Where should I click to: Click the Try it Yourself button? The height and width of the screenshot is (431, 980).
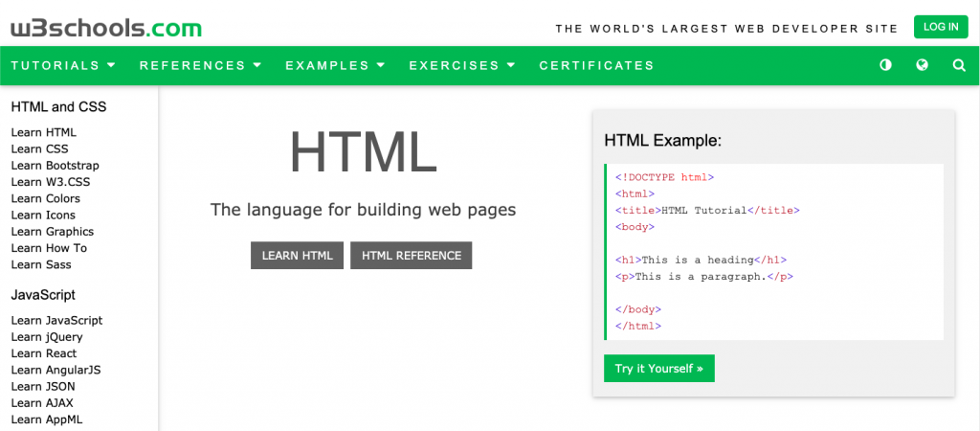(x=658, y=369)
